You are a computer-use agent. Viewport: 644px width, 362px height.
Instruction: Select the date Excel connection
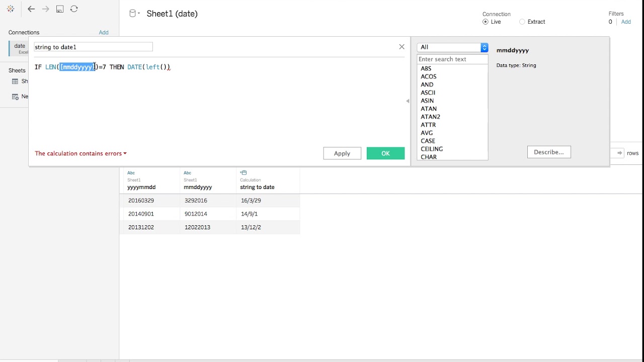coord(19,48)
